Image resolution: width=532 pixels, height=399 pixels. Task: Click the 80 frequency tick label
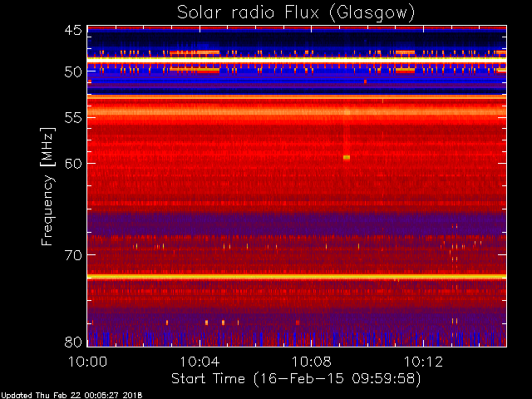click(x=73, y=342)
